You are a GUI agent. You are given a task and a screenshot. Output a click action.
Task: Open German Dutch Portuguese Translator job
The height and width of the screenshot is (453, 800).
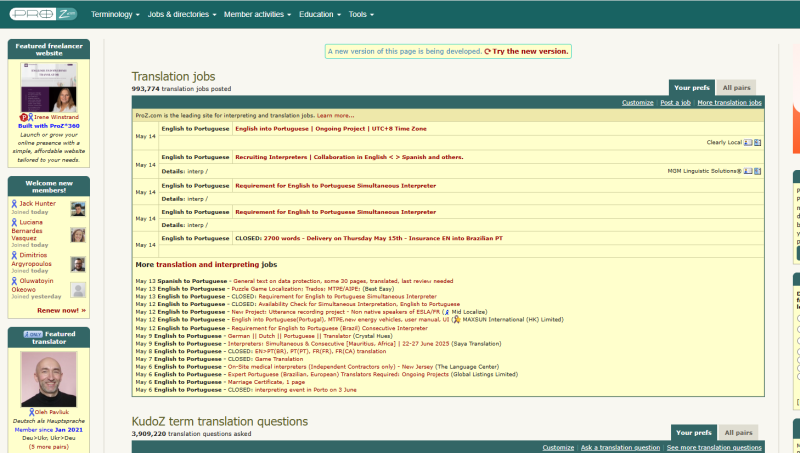tap(289, 336)
